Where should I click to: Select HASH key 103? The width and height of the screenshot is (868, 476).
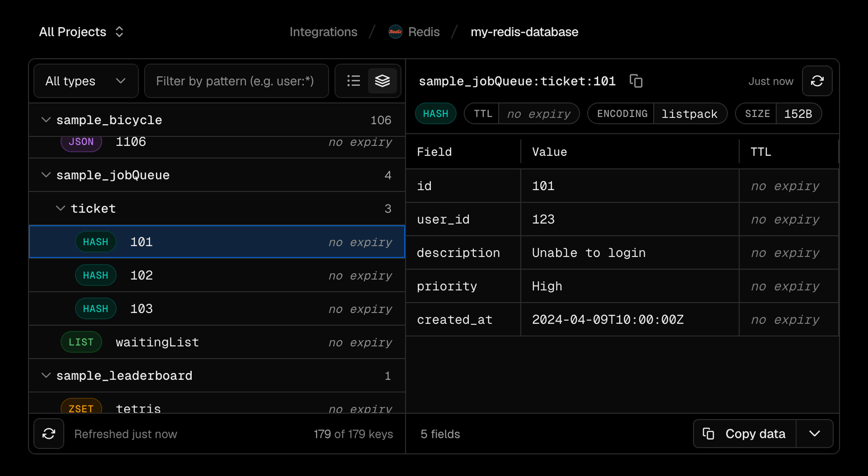pos(217,308)
